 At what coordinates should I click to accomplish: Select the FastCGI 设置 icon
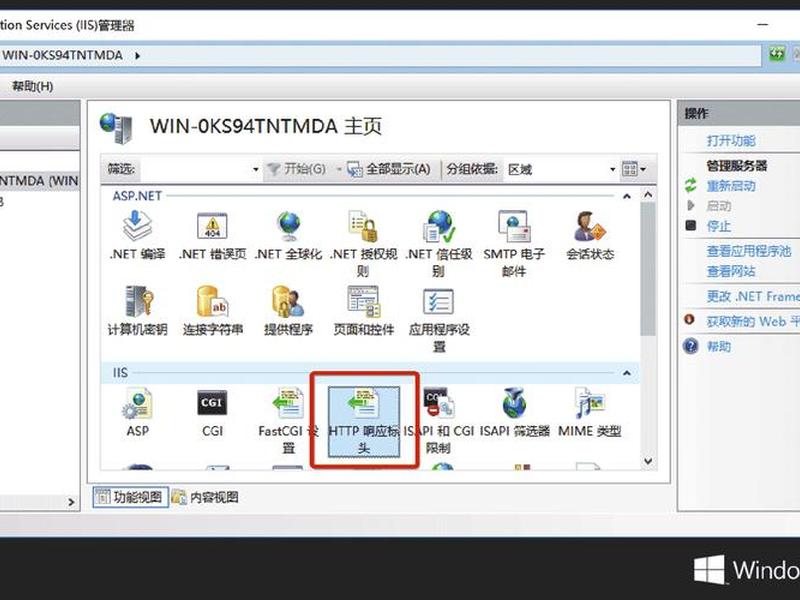coord(288,420)
